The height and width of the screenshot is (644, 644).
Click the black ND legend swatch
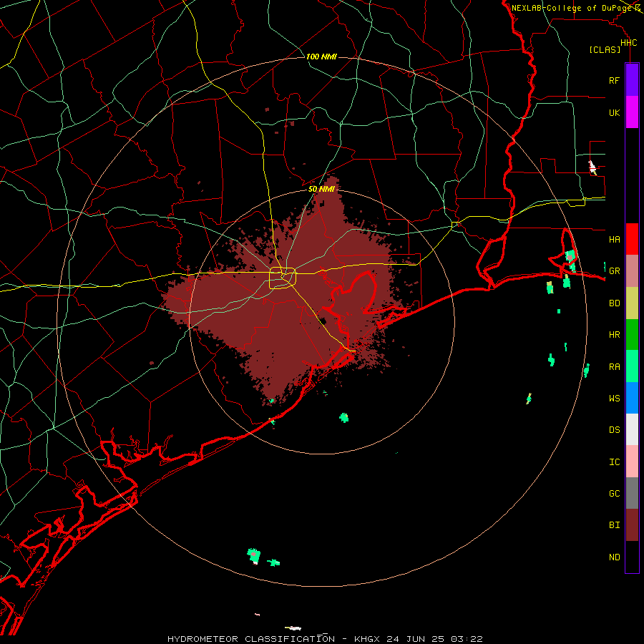coord(632,557)
